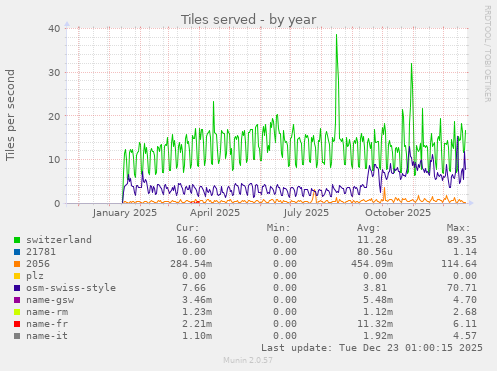The width and height of the screenshot is (497, 371).
Task: Click the red name-fr legend swatch
Action: pyautogui.click(x=17, y=324)
